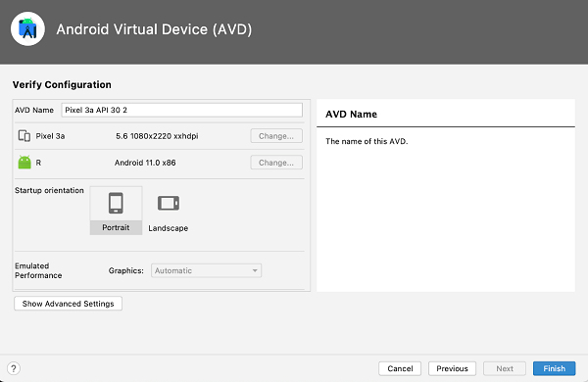
Task: Change the Pixel 3a hardware device
Action: click(276, 136)
